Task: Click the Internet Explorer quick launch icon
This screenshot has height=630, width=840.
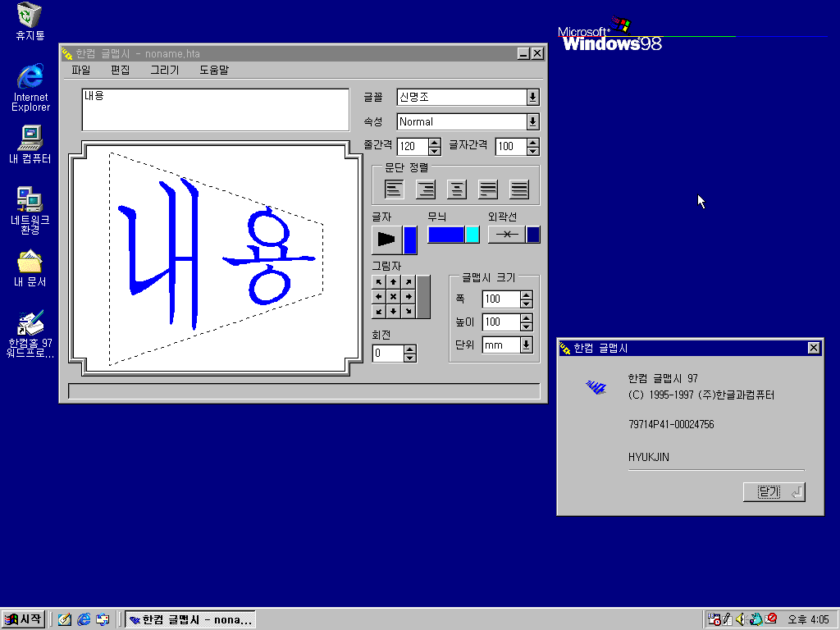Action: pyautogui.click(x=84, y=619)
